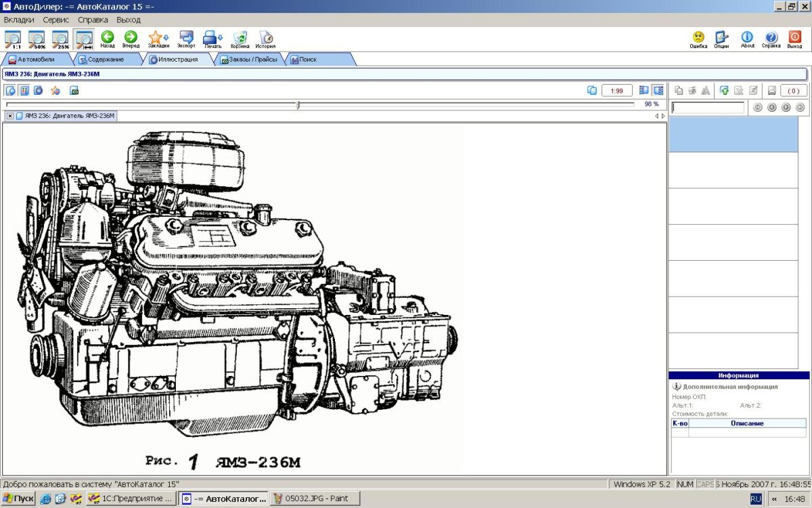Select the highlighted blue parts list row

[734, 134]
